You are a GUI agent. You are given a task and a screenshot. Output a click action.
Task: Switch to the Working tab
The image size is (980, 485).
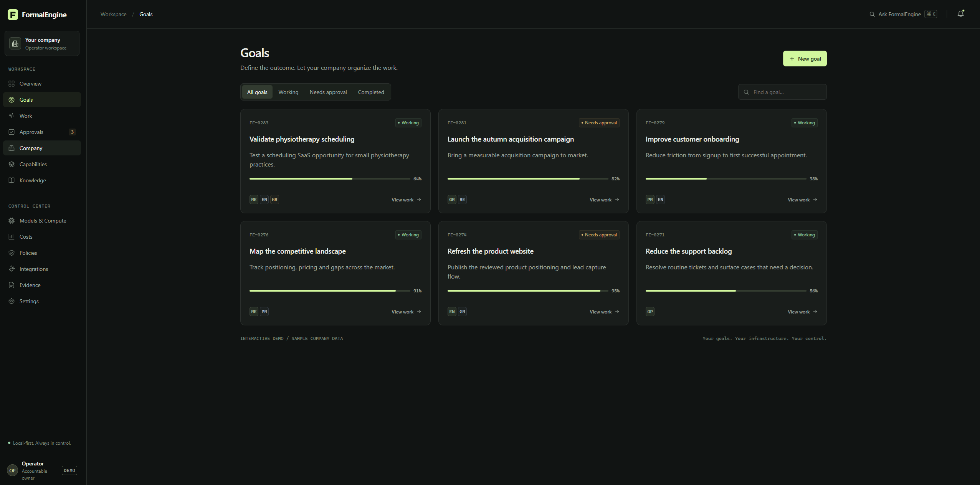(x=288, y=92)
